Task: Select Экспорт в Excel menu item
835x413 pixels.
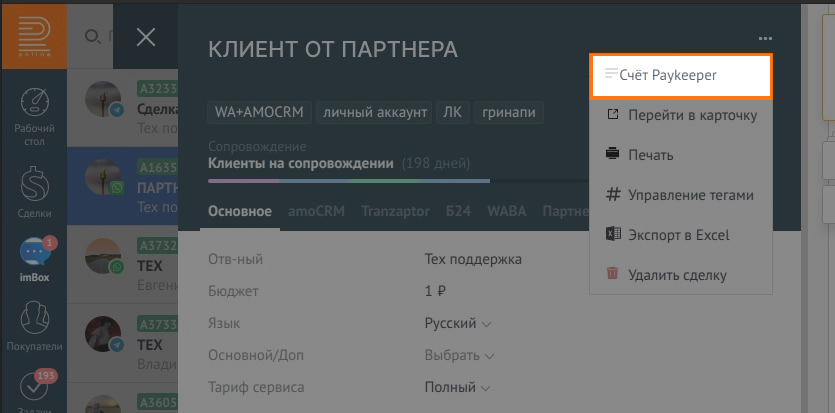Action: tap(681, 235)
